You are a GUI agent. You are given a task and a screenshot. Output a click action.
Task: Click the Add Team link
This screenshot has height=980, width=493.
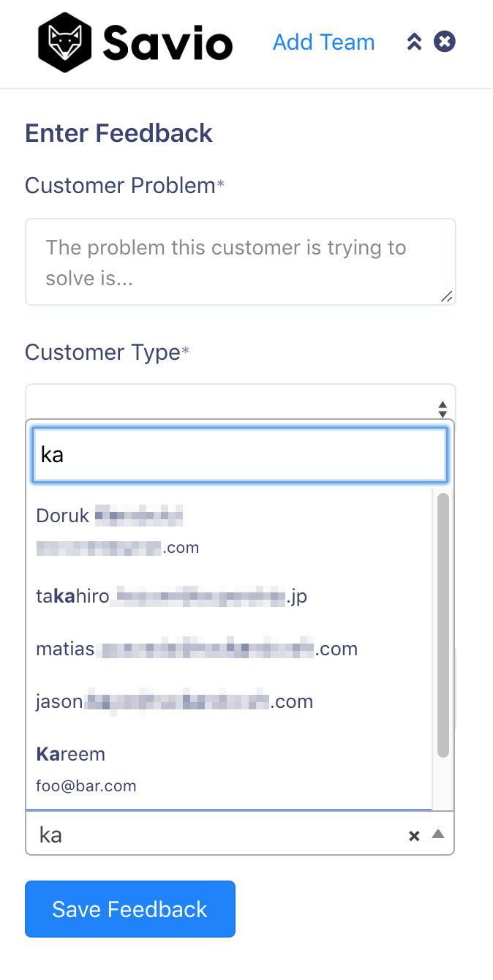pos(323,42)
